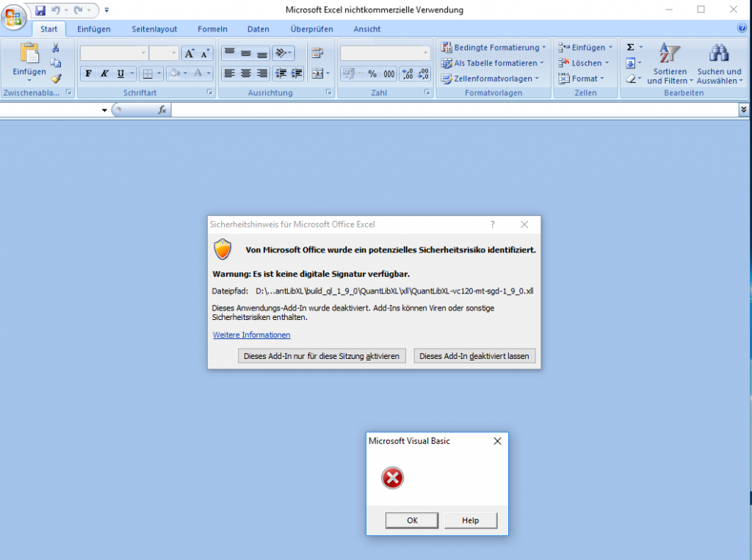
Task: Toggle center horizontal alignment
Action: (245, 73)
